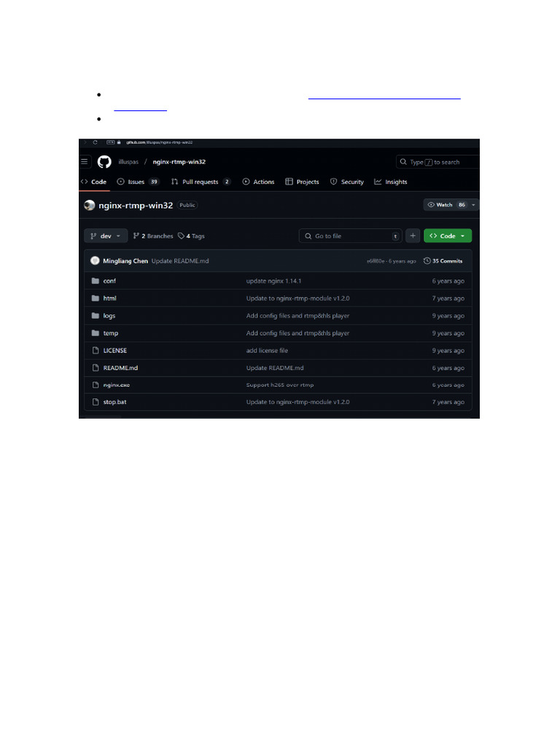Click the GitHub Octocat logo
Viewport: 560px width, 747px height.
pos(104,162)
